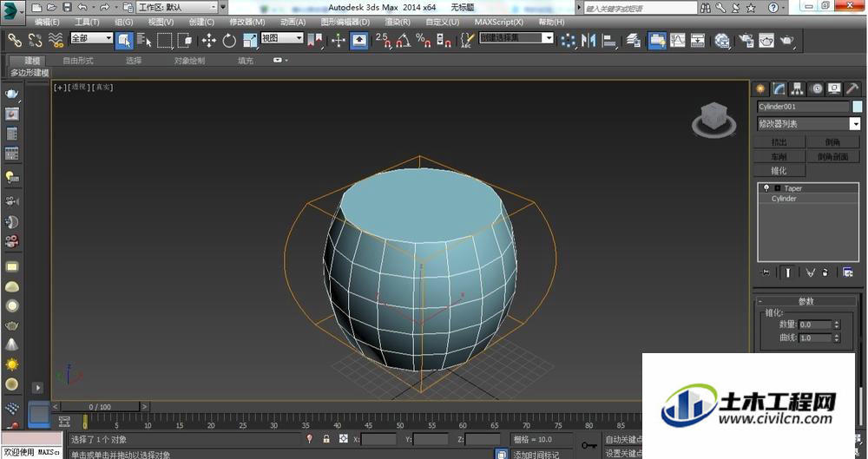Open the reference coordinate system dropdown
Screen dimensions: 868x459
pos(282,38)
